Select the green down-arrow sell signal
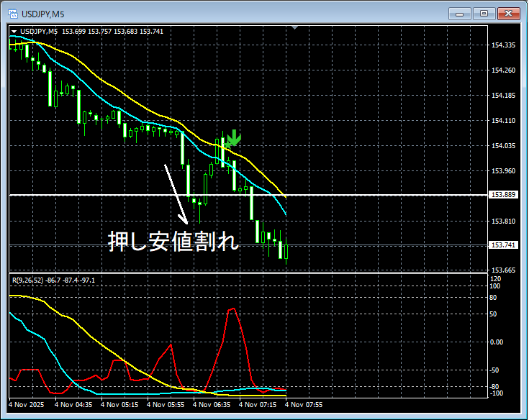 (x=234, y=137)
